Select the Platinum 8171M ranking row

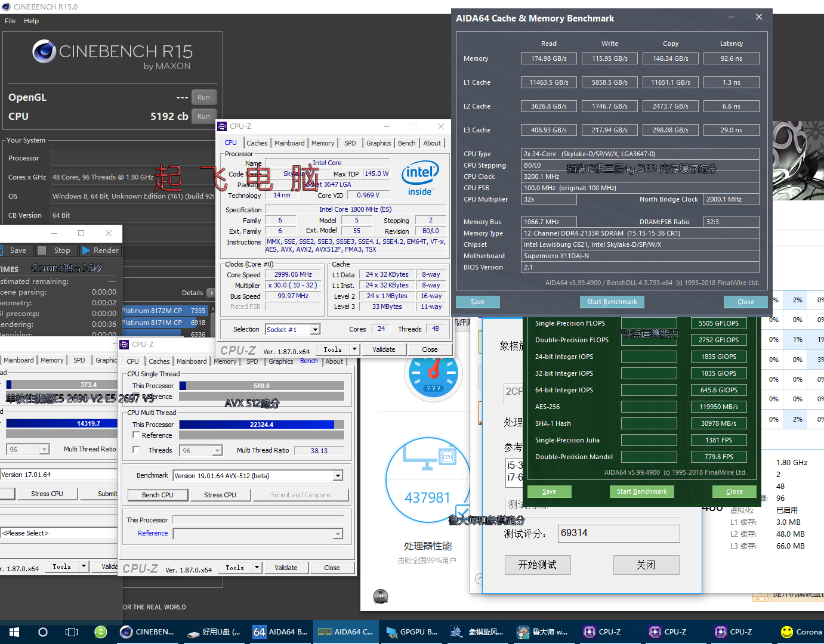[x=164, y=323]
